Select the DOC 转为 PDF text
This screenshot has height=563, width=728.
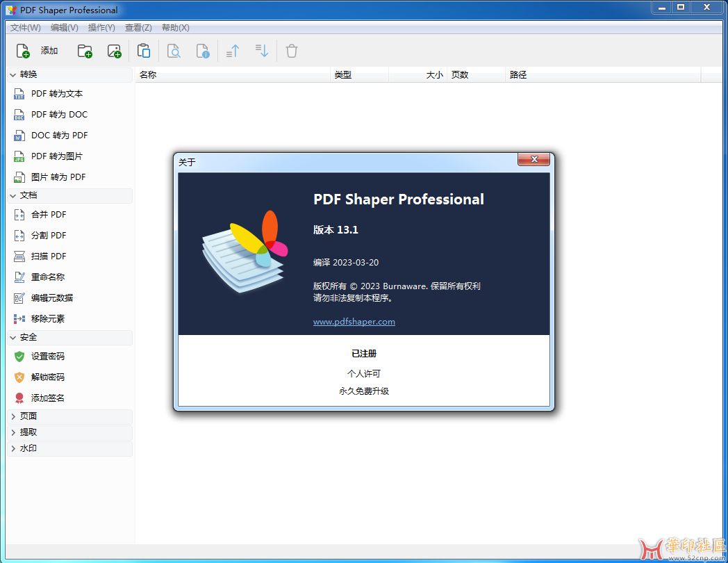click(x=60, y=136)
